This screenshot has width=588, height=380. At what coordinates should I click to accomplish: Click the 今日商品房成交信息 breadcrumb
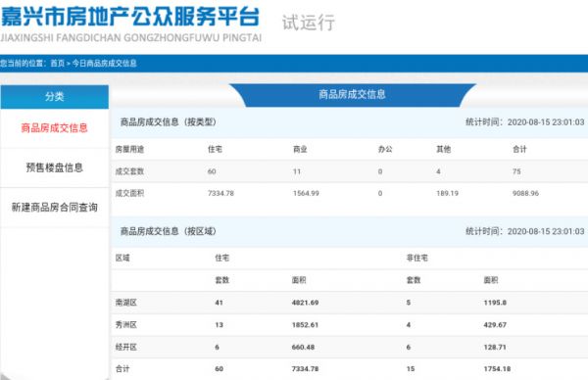(x=104, y=64)
